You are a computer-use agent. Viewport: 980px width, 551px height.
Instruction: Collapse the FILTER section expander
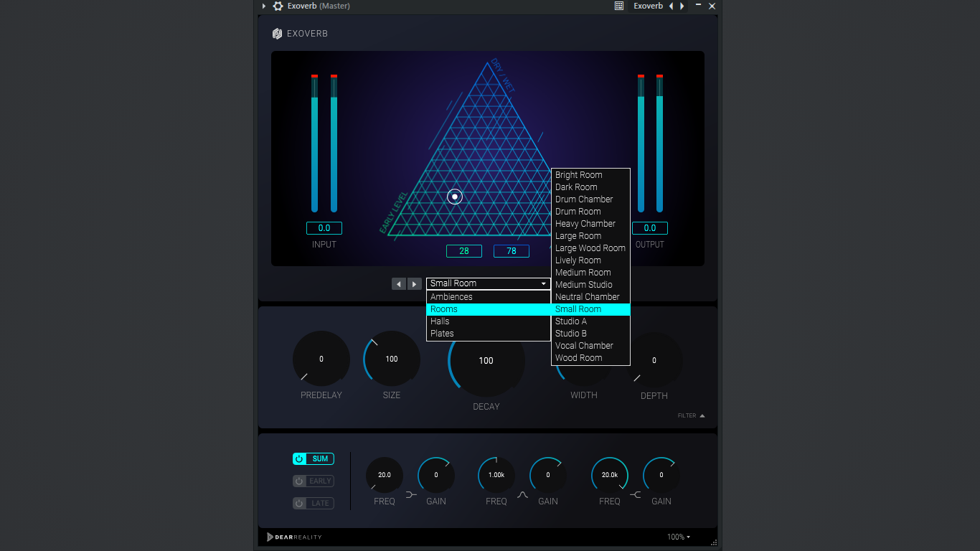coord(692,415)
